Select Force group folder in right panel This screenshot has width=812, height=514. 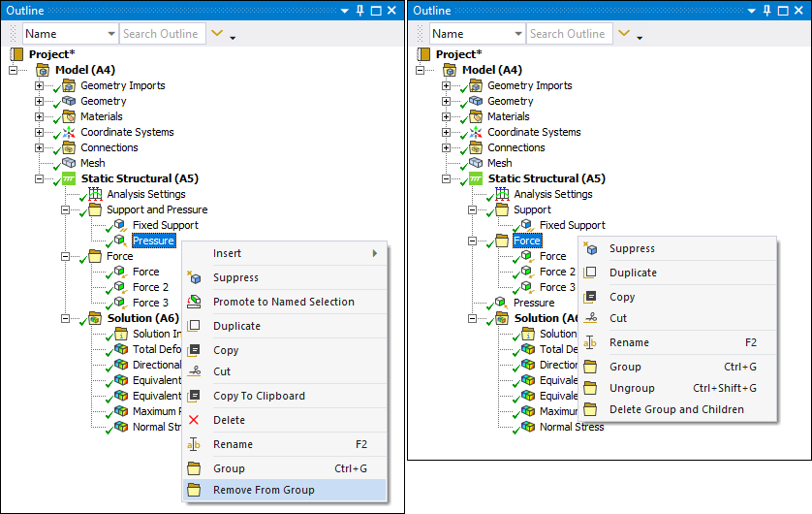pos(527,241)
